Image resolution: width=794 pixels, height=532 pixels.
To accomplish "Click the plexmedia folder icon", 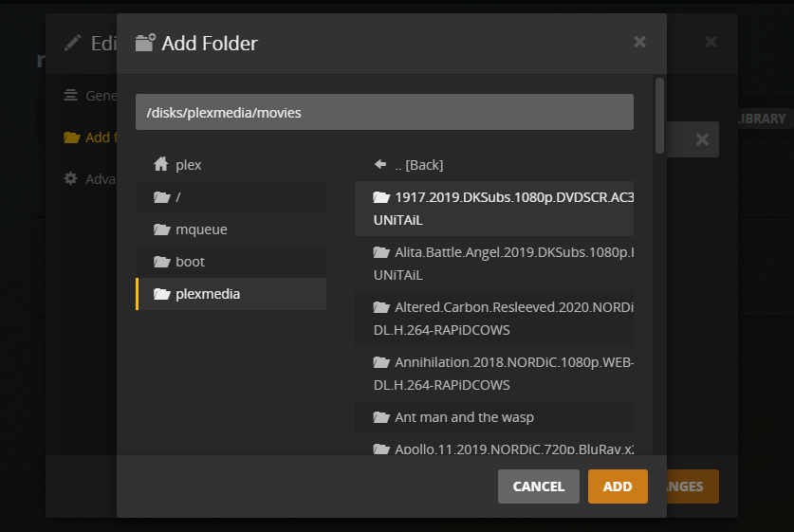I will tap(161, 294).
